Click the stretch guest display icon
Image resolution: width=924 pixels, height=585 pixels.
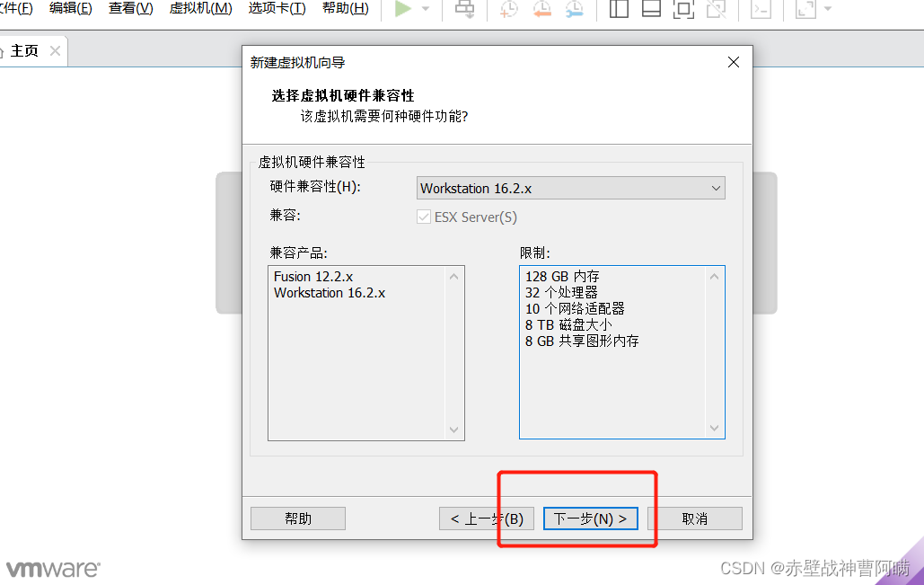(x=805, y=9)
